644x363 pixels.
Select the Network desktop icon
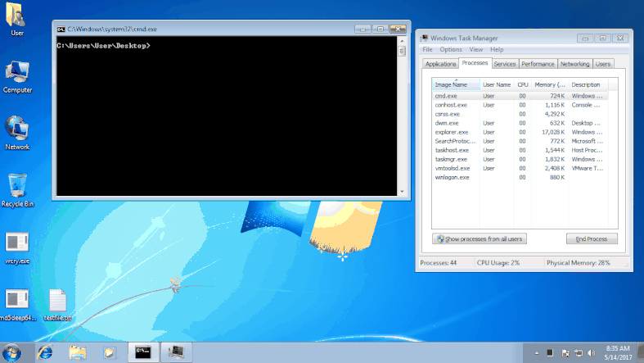[x=17, y=134]
